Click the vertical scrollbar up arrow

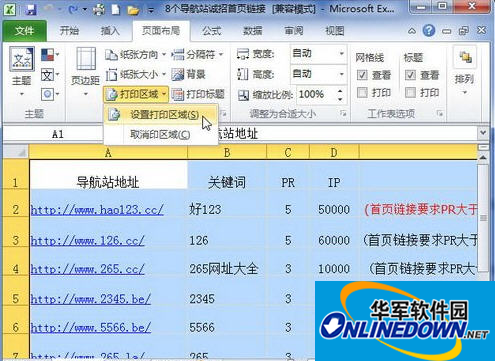coord(483,157)
